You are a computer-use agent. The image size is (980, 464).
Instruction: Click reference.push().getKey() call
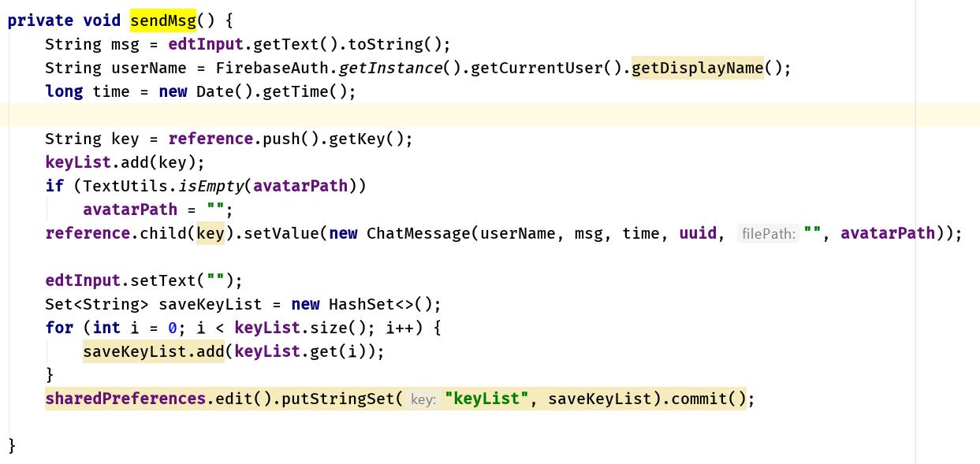[x=286, y=139]
